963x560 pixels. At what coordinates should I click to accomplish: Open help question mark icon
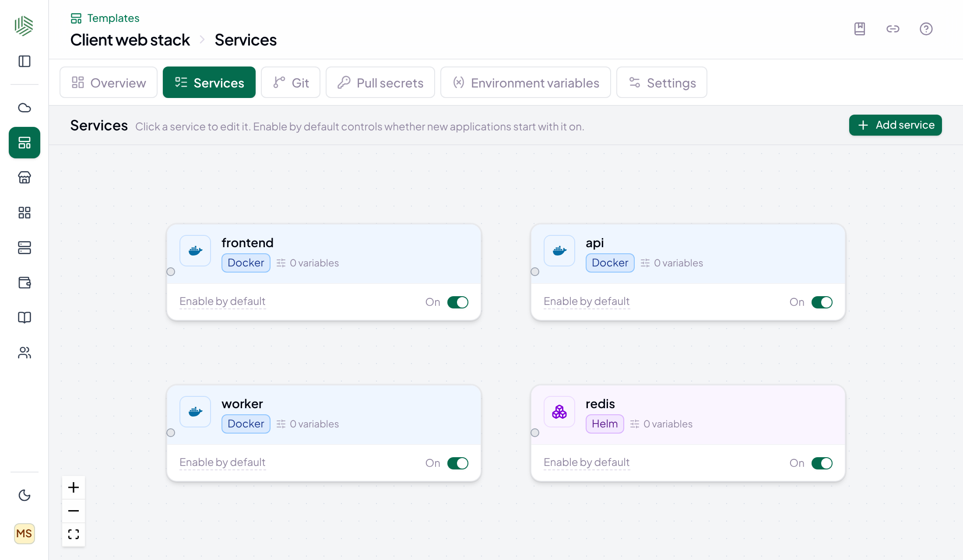click(926, 29)
